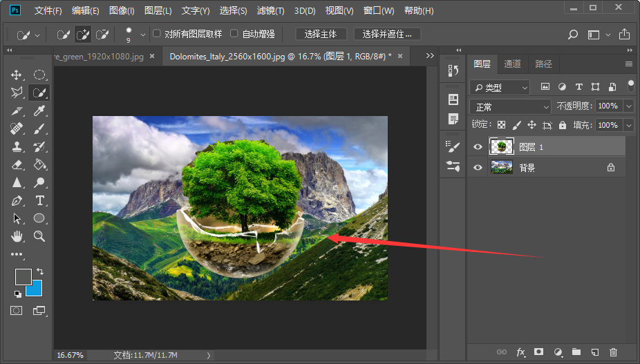
Task: Open the 滤镜(T) menu
Action: point(270,10)
